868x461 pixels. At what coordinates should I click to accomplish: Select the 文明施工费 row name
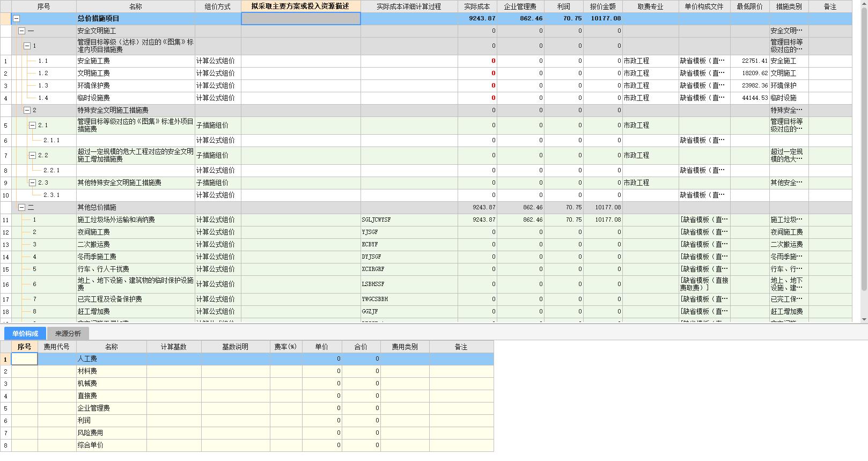[x=94, y=74]
